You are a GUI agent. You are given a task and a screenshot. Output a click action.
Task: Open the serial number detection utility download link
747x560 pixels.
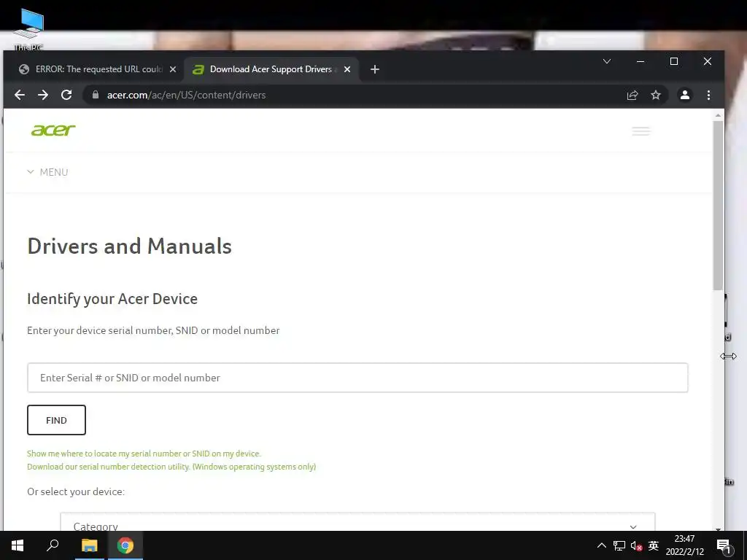click(x=171, y=467)
